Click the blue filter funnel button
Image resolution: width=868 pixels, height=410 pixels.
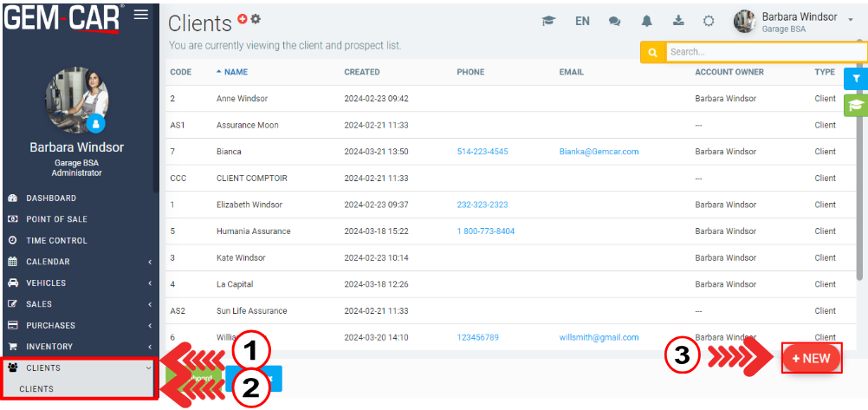tap(855, 79)
